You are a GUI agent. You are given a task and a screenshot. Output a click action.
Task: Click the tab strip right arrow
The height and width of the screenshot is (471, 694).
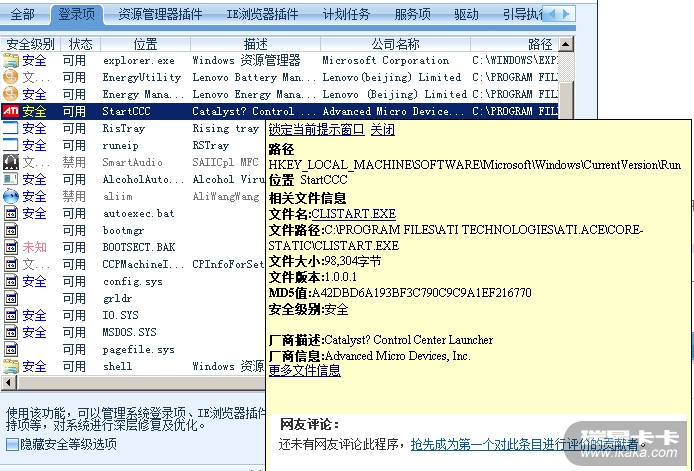(566, 14)
